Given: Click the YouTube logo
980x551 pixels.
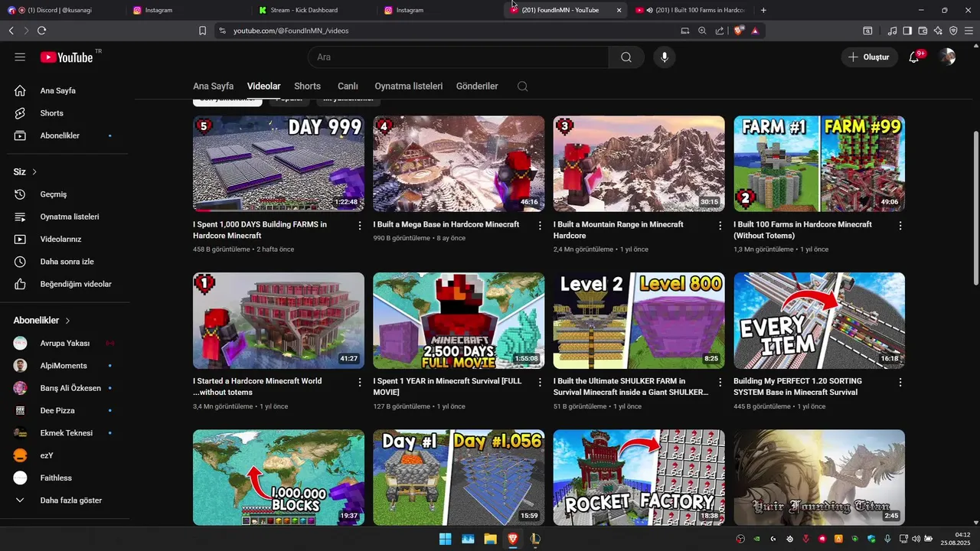Looking at the screenshot, I should coord(67,57).
